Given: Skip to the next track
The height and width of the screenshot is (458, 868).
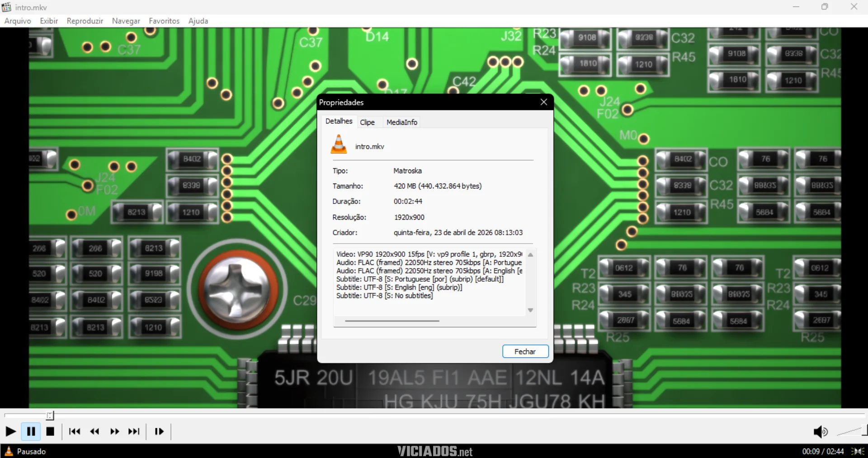Looking at the screenshot, I should pos(134,431).
